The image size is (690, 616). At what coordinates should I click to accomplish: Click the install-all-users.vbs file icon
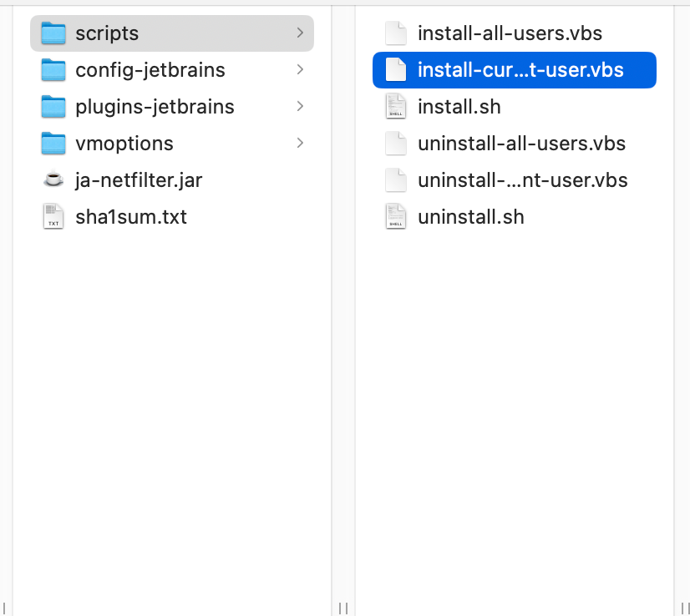click(395, 33)
